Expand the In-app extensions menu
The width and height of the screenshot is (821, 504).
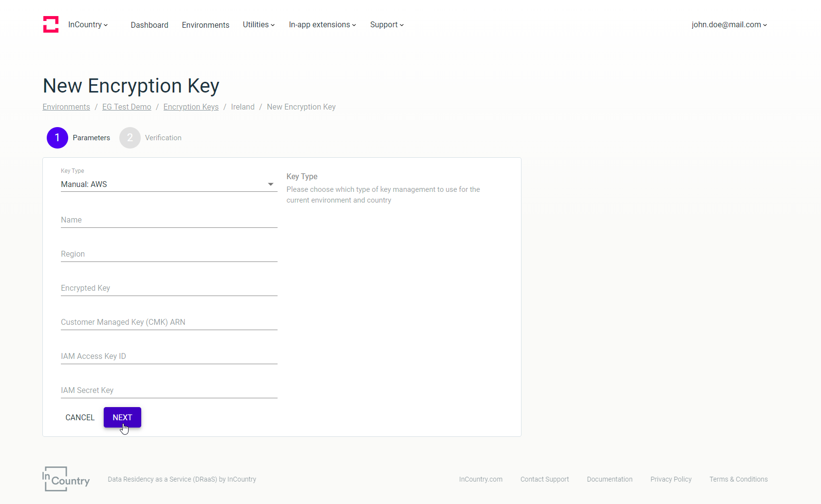point(322,24)
